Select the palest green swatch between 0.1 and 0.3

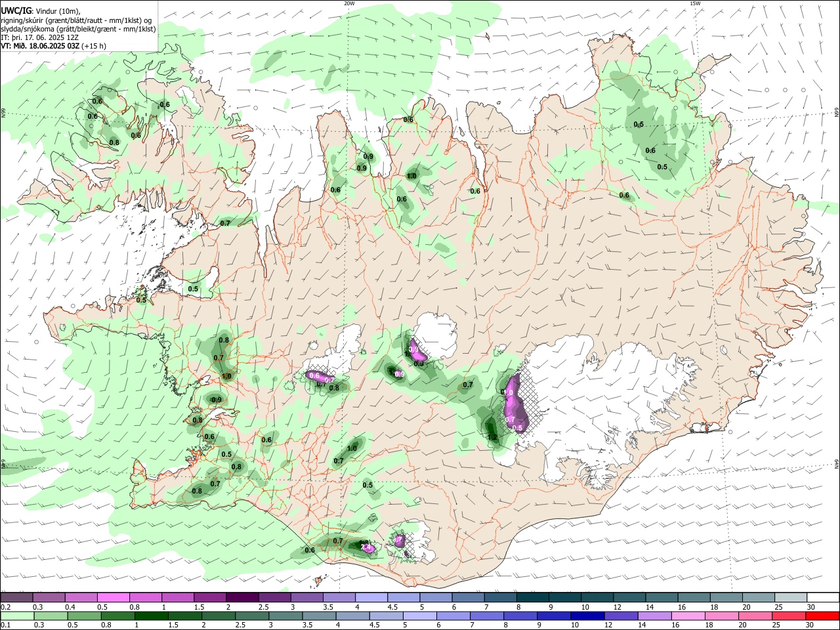click(x=17, y=616)
